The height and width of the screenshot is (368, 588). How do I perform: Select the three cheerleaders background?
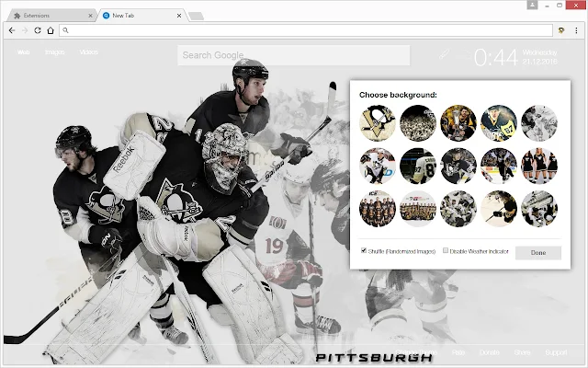pyautogui.click(x=539, y=166)
